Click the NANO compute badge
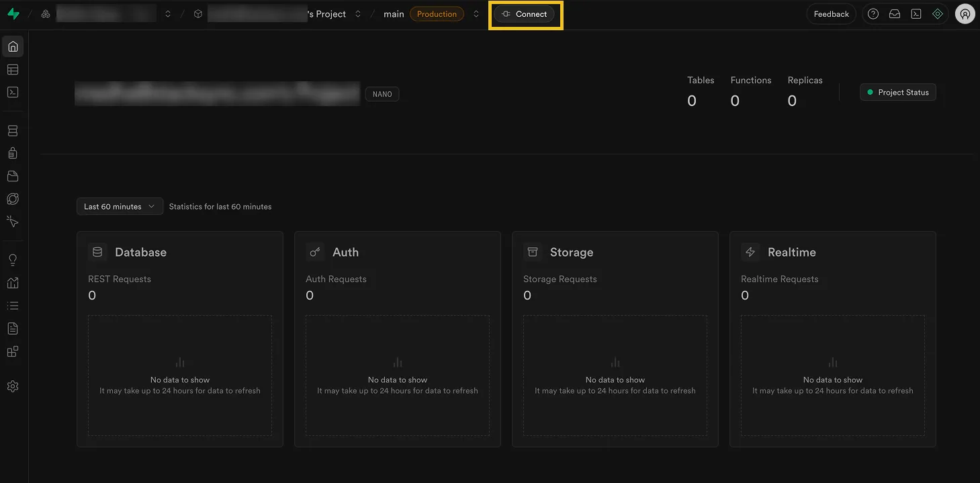This screenshot has height=483, width=980. tap(382, 94)
